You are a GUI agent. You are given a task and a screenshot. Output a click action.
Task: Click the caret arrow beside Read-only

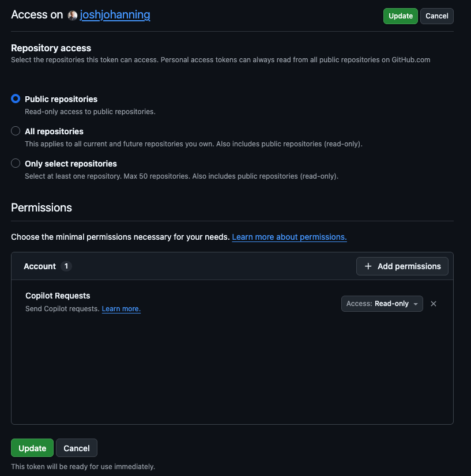pos(416,304)
